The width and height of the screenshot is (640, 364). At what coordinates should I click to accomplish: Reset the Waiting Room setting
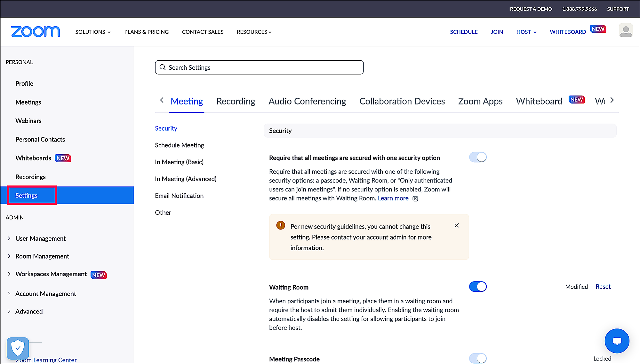(x=603, y=287)
